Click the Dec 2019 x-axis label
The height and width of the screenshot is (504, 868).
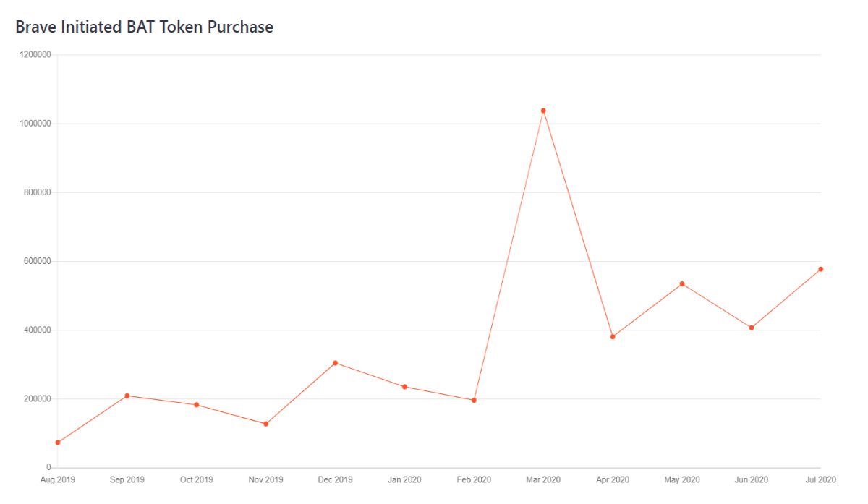click(x=335, y=479)
